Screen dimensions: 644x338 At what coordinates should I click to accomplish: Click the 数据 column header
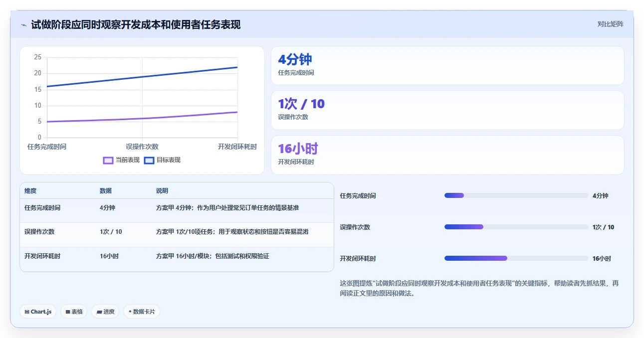106,191
